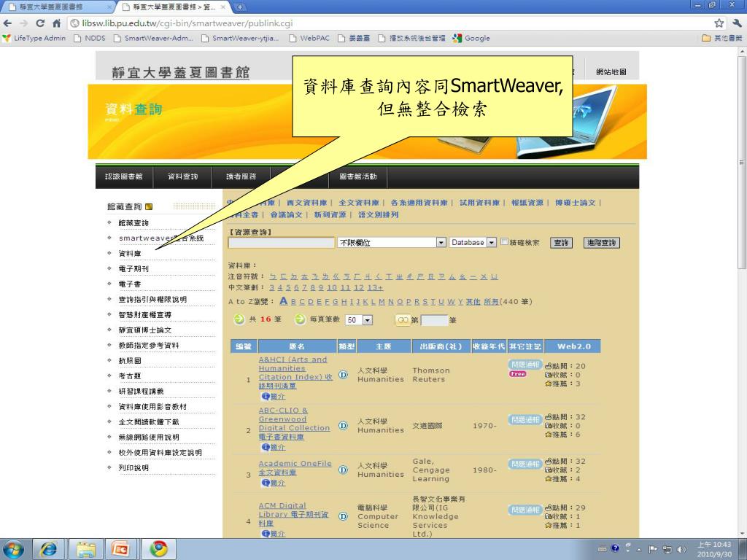The height and width of the screenshot is (560, 747).
Task: Click the problem report badge for ACM Digital Library
Action: click(525, 510)
